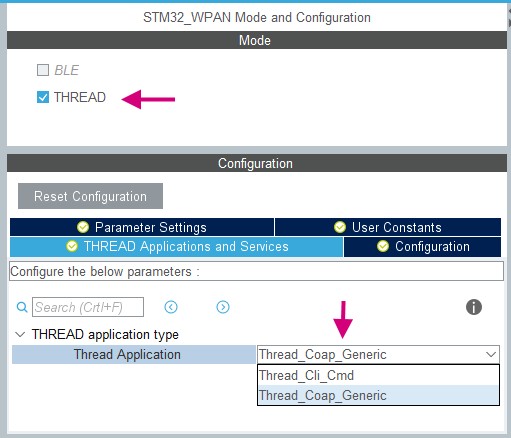Open Thread Application dropdown arrow
This screenshot has height=438, width=511.
[491, 354]
